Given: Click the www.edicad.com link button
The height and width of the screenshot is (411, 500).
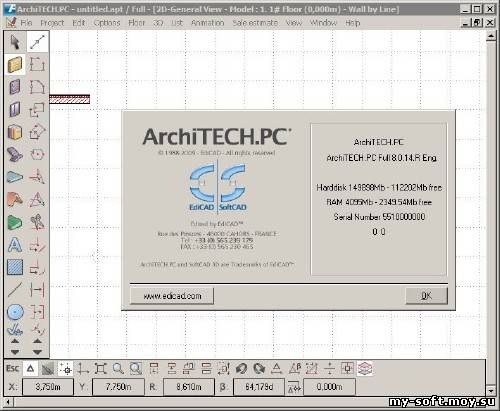Looking at the screenshot, I should [x=172, y=296].
